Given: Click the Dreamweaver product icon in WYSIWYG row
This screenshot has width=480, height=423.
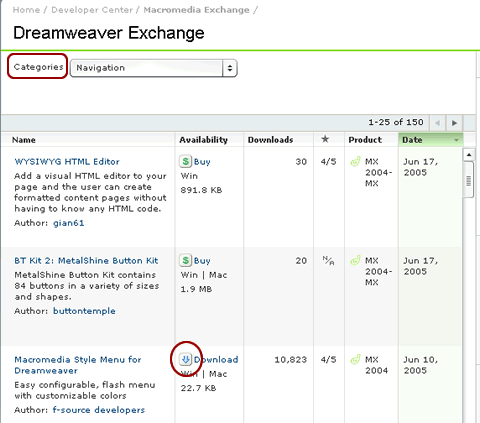Looking at the screenshot, I should [x=356, y=162].
